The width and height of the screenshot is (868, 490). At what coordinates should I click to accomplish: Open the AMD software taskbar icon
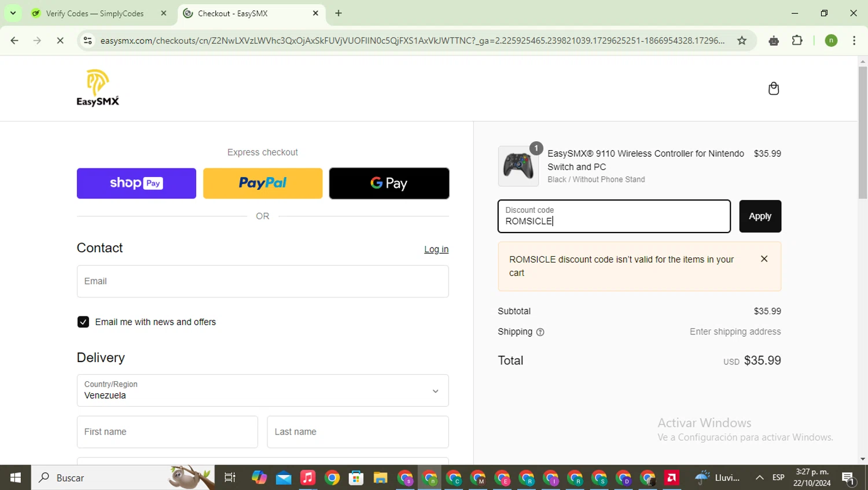tap(672, 478)
